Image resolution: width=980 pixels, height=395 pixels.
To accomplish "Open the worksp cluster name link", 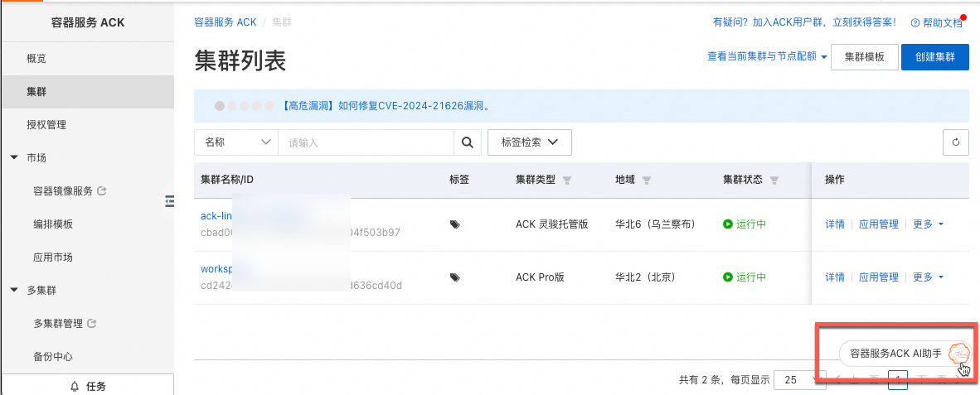I will pyautogui.click(x=216, y=269).
